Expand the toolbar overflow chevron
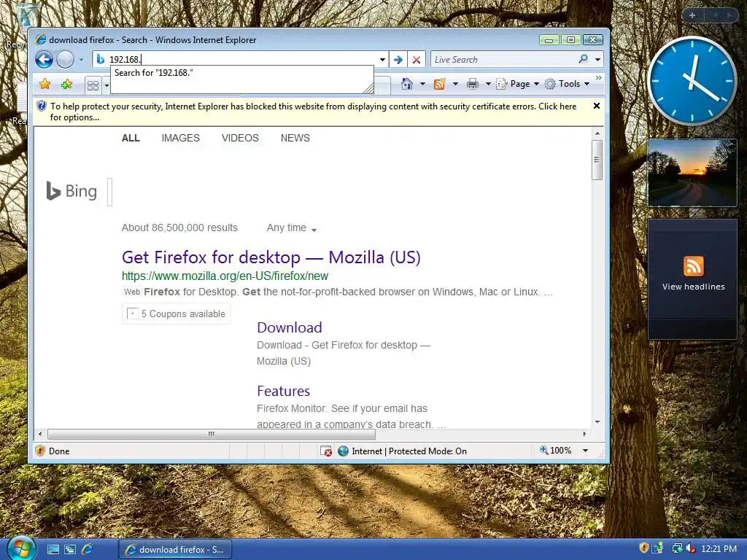Image resolution: width=747 pixels, height=560 pixels. 599,77
